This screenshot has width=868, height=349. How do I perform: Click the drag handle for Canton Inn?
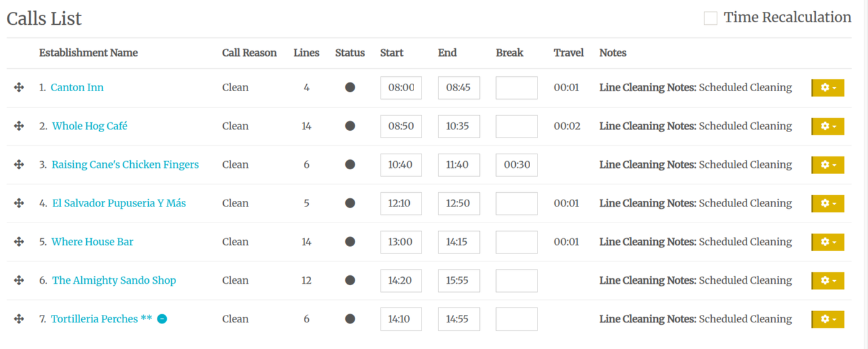coord(19,87)
